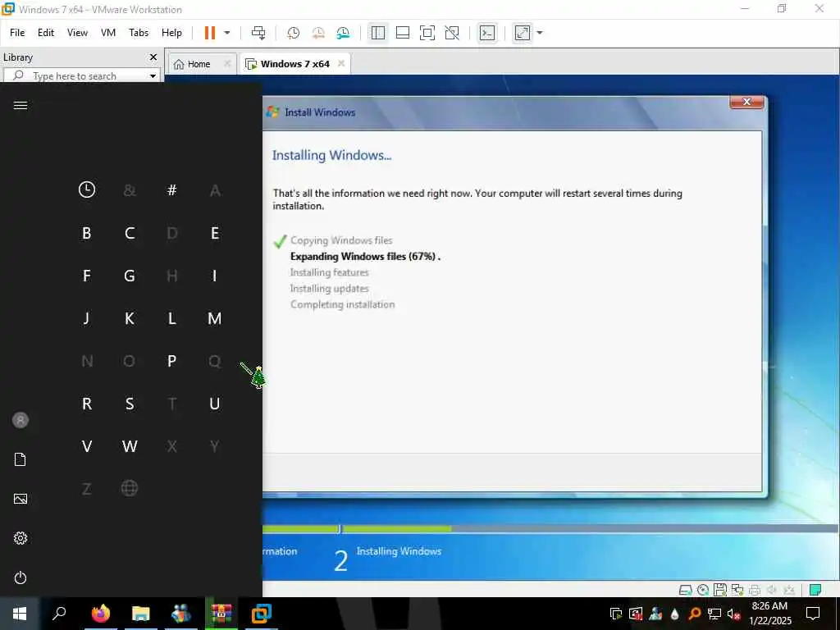Screen dimensions: 840x630
Task: Open the Power options in Start menu
Action: click(x=21, y=577)
